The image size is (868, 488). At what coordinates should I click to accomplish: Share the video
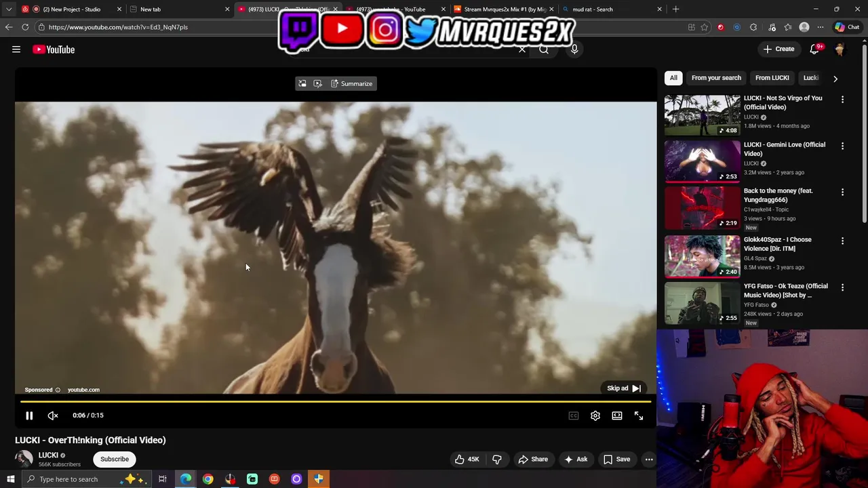(533, 459)
